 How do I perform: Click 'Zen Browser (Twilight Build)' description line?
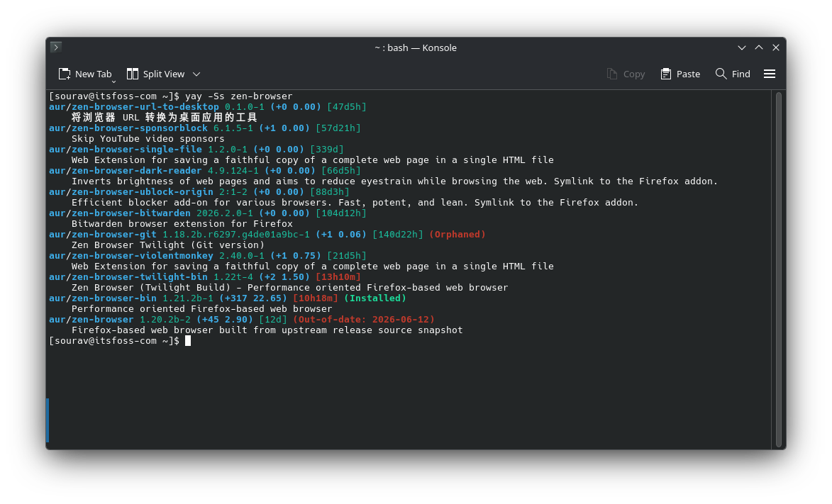(x=289, y=287)
